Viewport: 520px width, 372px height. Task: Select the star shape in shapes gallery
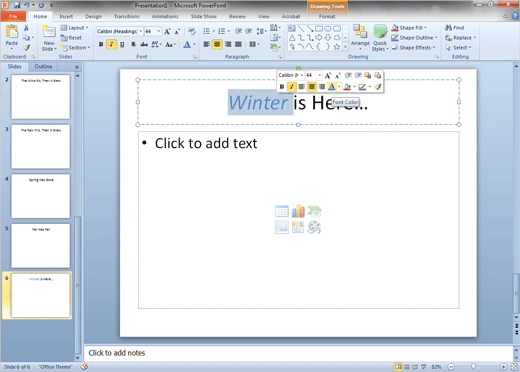pos(337,47)
